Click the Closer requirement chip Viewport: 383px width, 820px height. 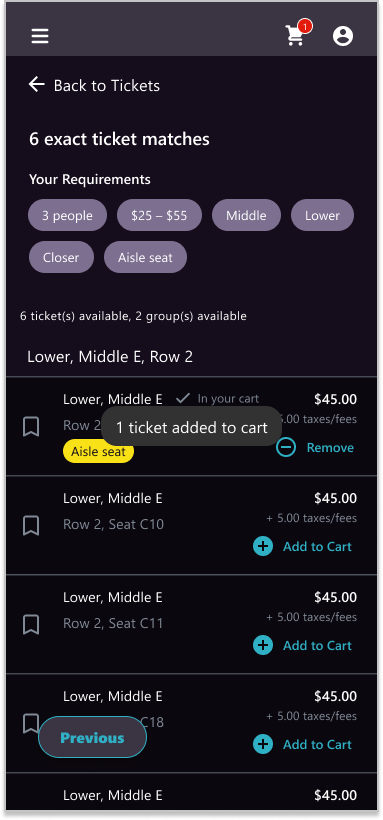point(61,257)
